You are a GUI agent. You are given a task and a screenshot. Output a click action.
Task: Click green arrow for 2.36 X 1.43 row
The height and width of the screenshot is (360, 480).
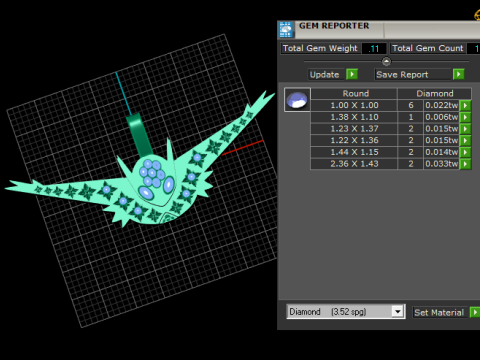465,164
